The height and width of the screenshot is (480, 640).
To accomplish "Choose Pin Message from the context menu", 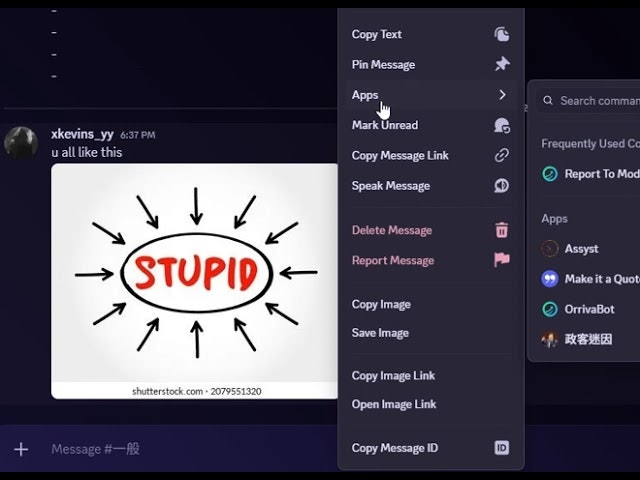I will pyautogui.click(x=431, y=64).
